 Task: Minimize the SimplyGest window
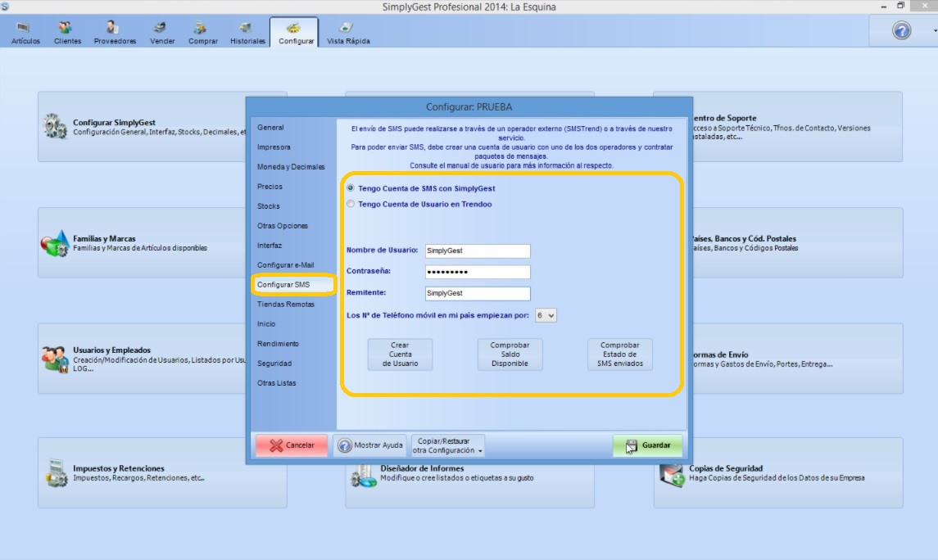pyautogui.click(x=884, y=6)
